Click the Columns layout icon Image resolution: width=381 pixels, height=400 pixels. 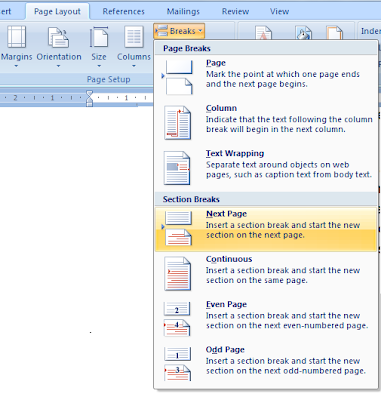134,37
